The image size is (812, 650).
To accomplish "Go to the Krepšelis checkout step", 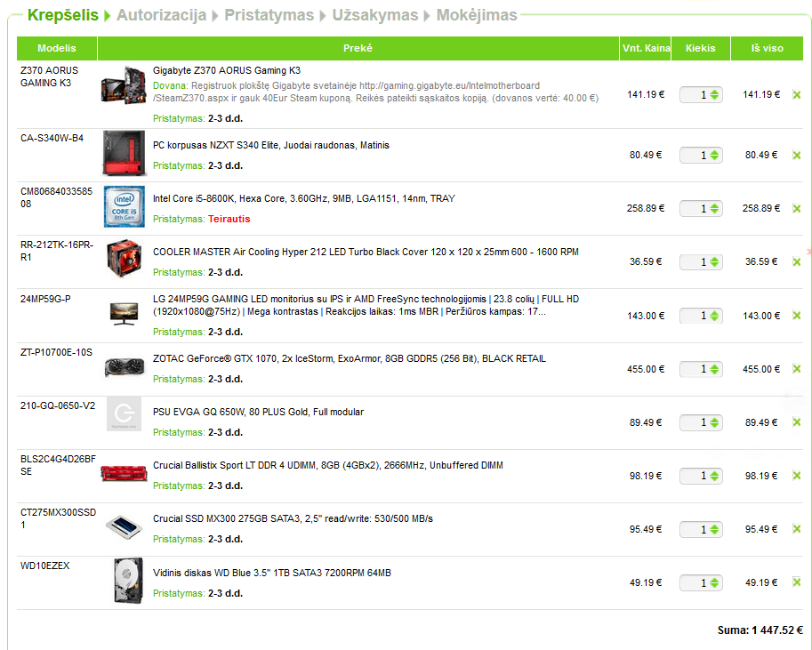I will pyautogui.click(x=62, y=15).
